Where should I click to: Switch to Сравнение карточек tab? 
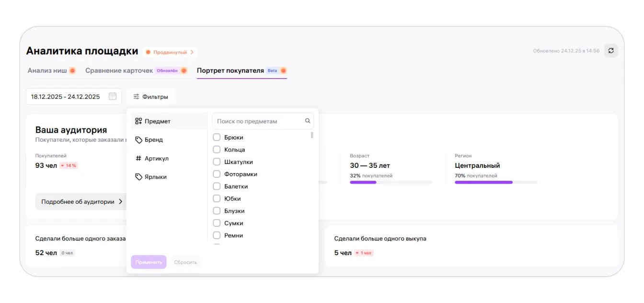coord(119,70)
